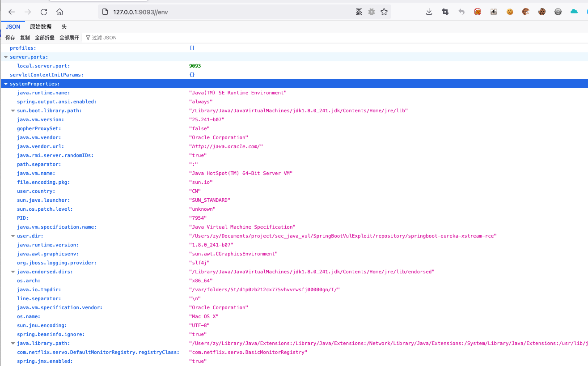The height and width of the screenshot is (366, 588).
Task: Select the local.server.port row
Action: pyautogui.click(x=294, y=66)
